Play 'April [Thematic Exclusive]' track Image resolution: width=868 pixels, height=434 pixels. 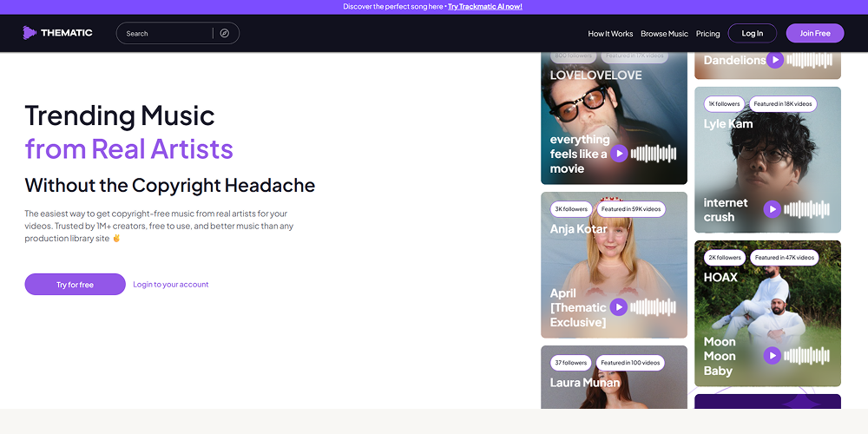click(x=618, y=307)
